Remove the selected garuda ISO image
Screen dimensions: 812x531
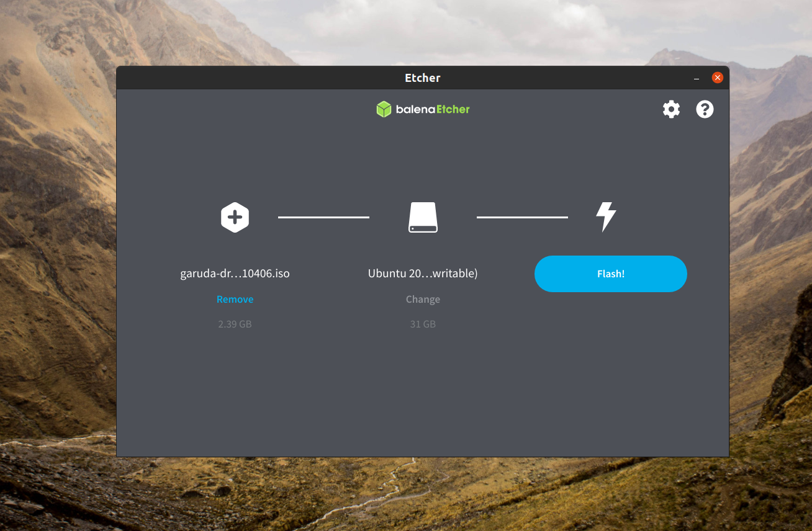point(235,299)
